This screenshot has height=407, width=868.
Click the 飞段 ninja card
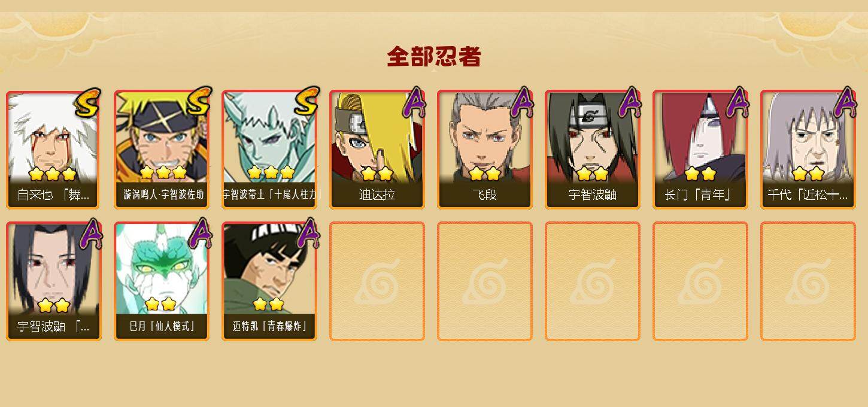point(485,149)
